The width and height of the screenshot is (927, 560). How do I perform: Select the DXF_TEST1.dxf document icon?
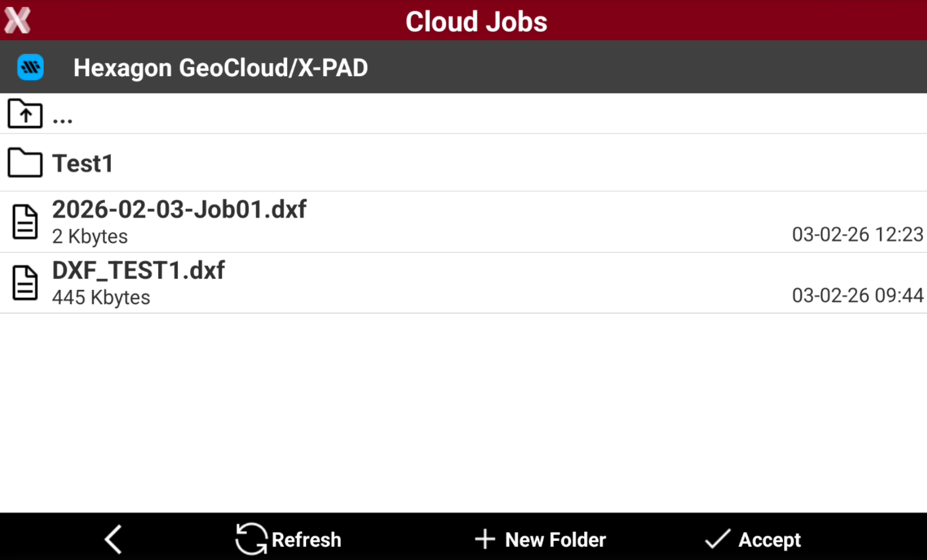[25, 283]
